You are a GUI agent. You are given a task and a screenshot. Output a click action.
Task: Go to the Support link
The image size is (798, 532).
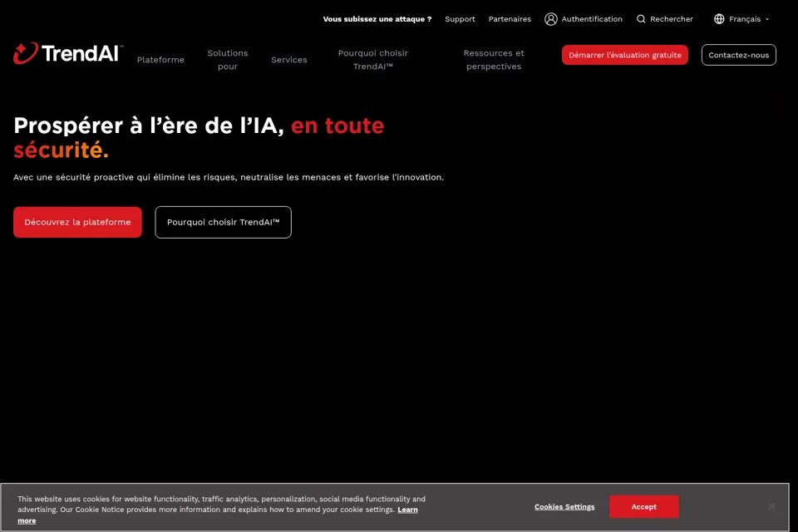pyautogui.click(x=460, y=19)
